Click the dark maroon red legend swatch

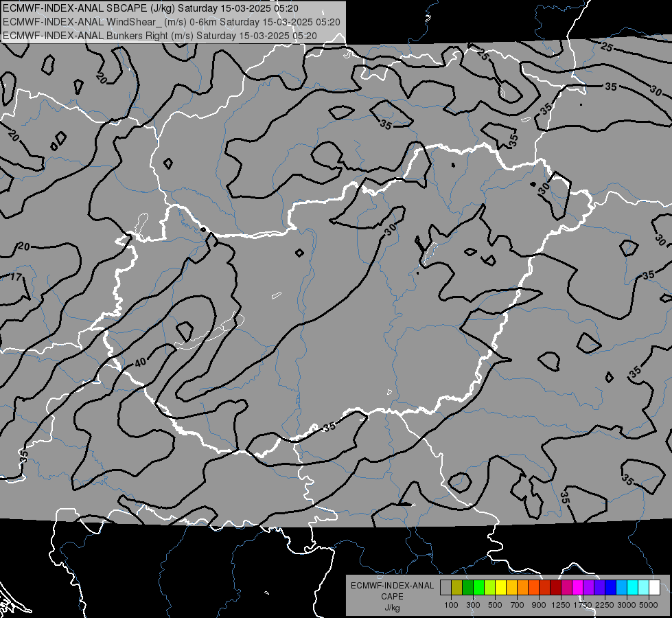pos(556,587)
